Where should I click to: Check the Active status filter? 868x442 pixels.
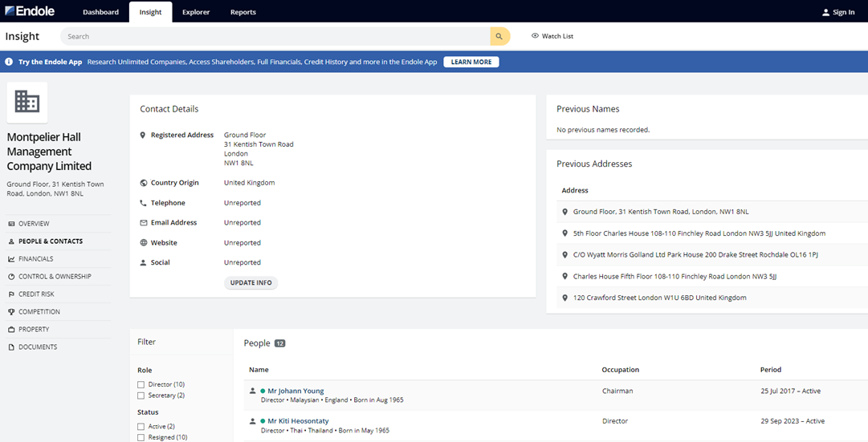[141, 427]
